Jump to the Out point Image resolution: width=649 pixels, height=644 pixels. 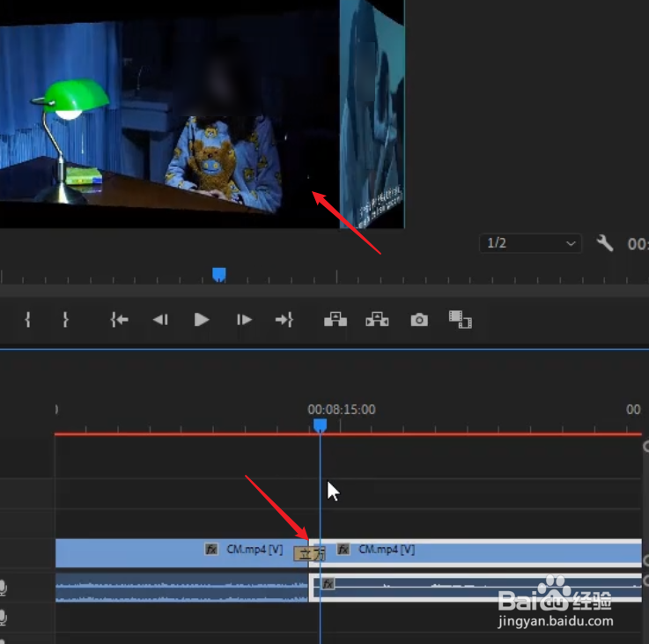284,320
